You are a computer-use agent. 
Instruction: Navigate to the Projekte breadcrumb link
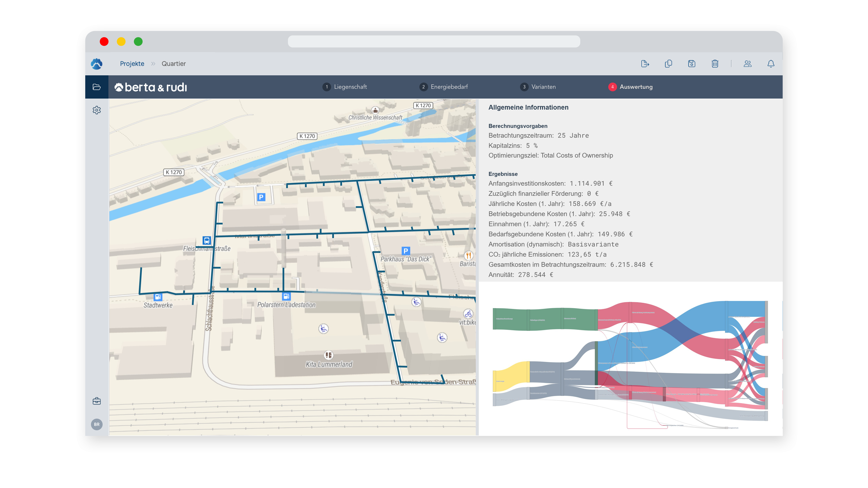132,64
